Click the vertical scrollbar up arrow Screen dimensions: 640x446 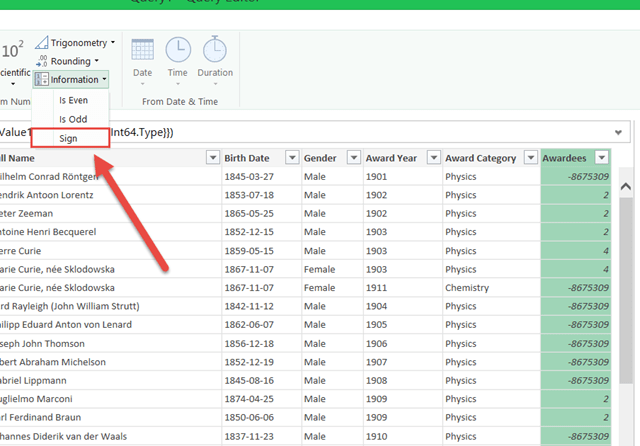coord(625,187)
